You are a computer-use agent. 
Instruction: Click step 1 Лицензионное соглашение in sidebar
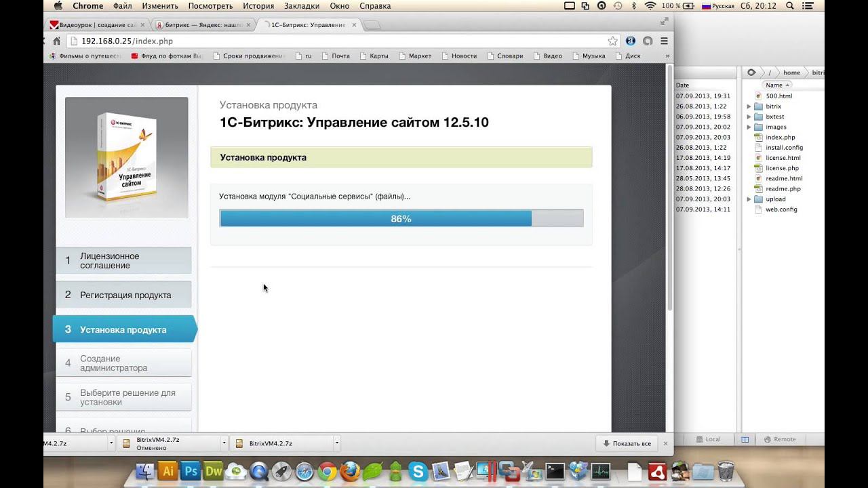click(123, 260)
